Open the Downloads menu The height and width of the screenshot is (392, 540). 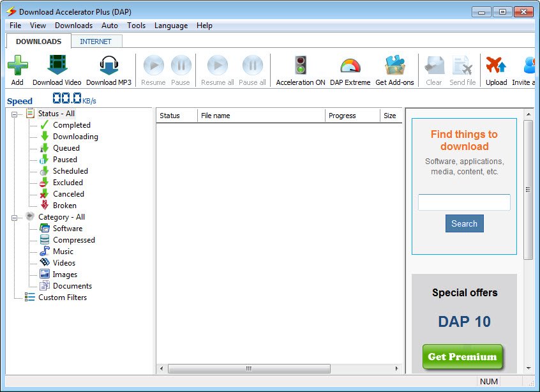(x=73, y=26)
